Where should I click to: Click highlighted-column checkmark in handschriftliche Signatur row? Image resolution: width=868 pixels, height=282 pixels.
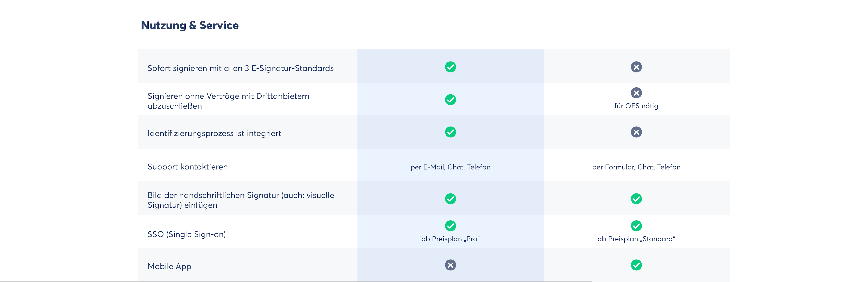(450, 199)
